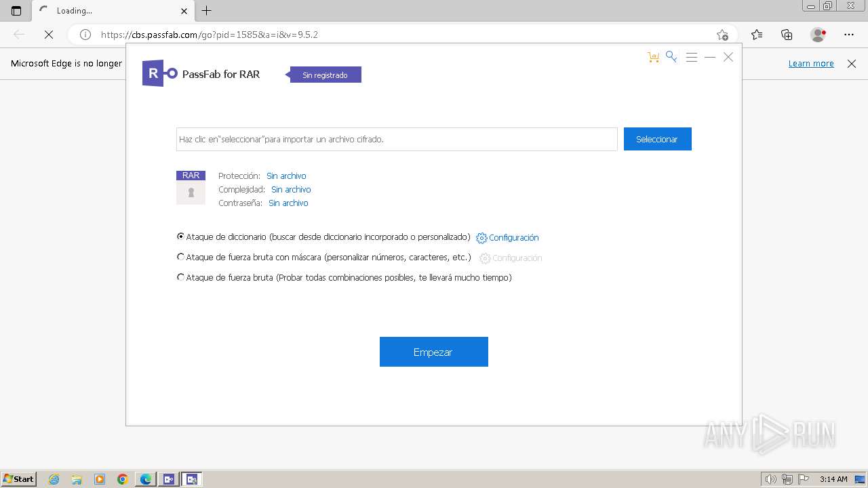Switch to PassFab installer taskbar item
The height and width of the screenshot is (488, 868).
169,479
